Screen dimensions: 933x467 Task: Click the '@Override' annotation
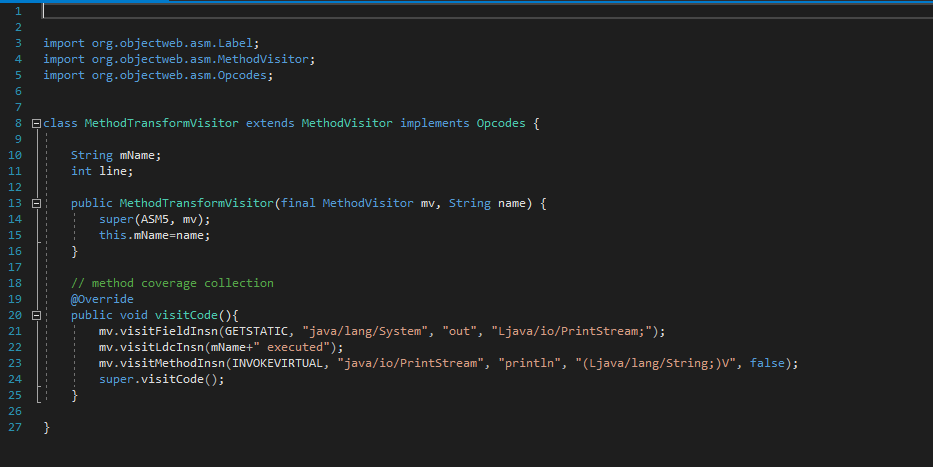[102, 299]
